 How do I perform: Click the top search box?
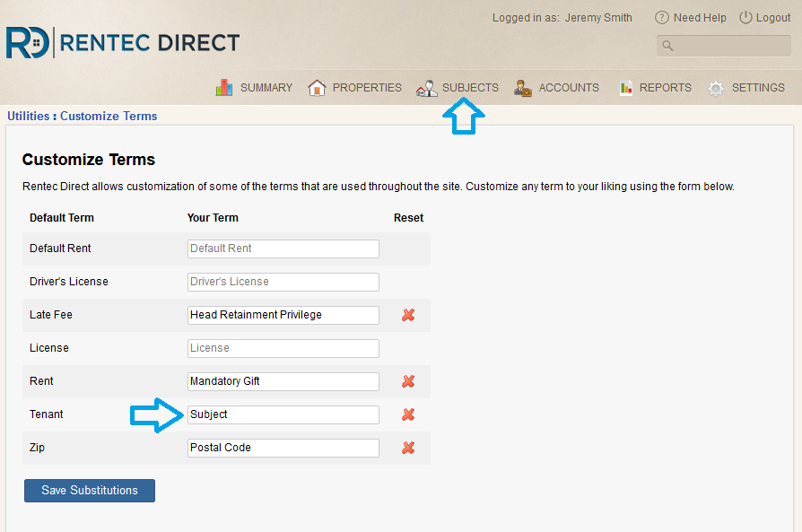(728, 46)
